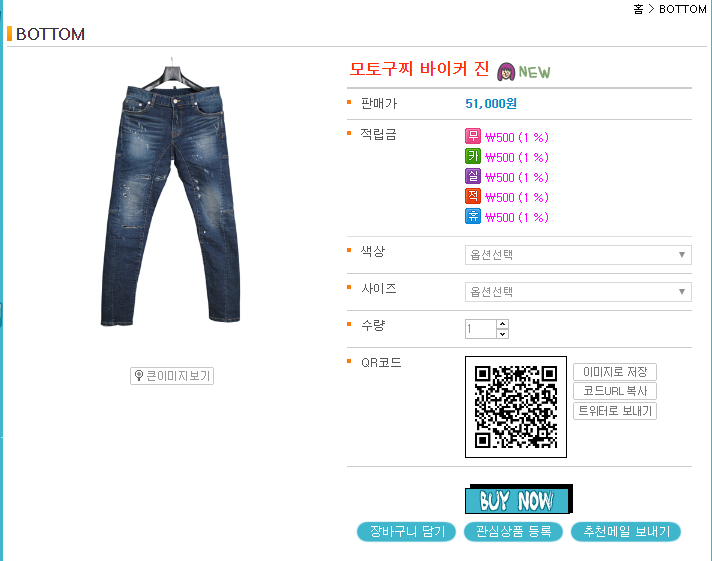Click the red 적 reward points icon
712x561 pixels.
click(473, 196)
